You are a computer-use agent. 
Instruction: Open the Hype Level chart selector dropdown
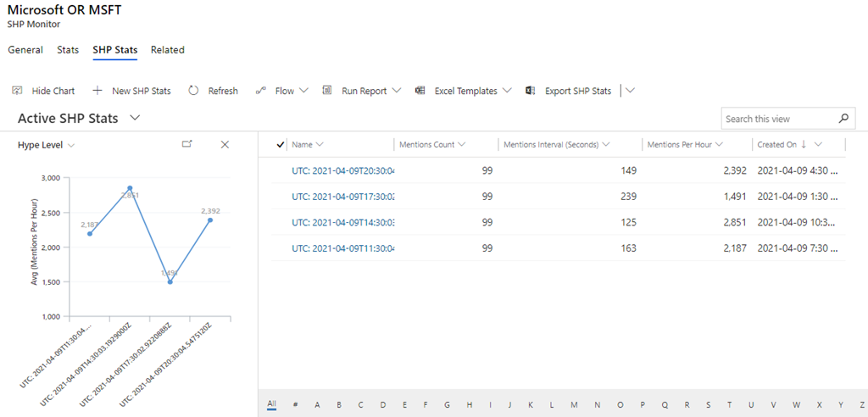click(71, 145)
